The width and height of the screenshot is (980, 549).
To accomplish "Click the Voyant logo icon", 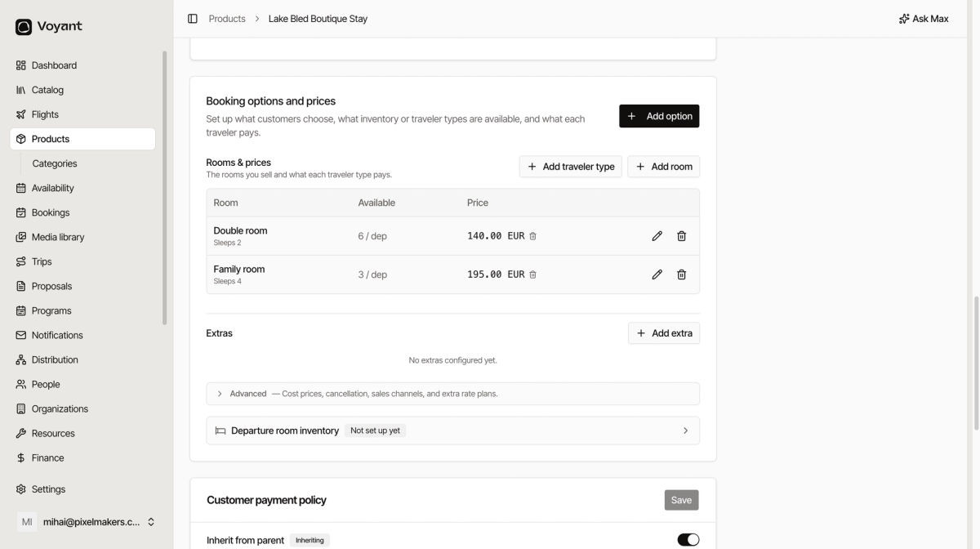I will tap(24, 27).
